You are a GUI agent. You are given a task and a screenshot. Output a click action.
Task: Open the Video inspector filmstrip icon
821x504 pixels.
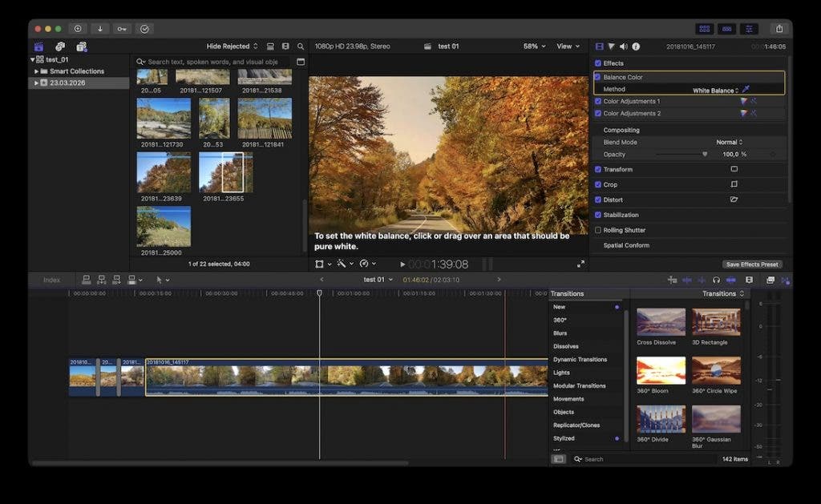point(600,46)
